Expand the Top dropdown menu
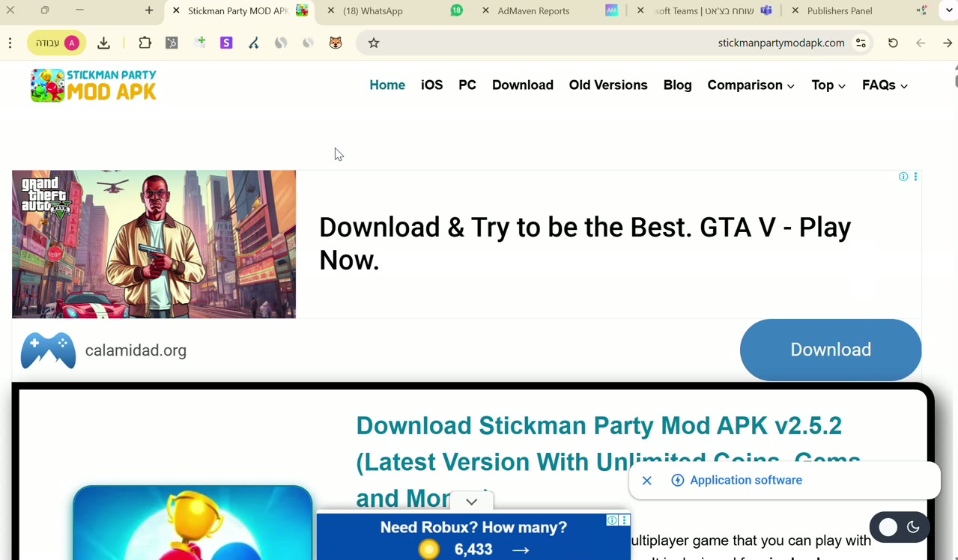Viewport: 958px width, 560px height. (x=828, y=85)
